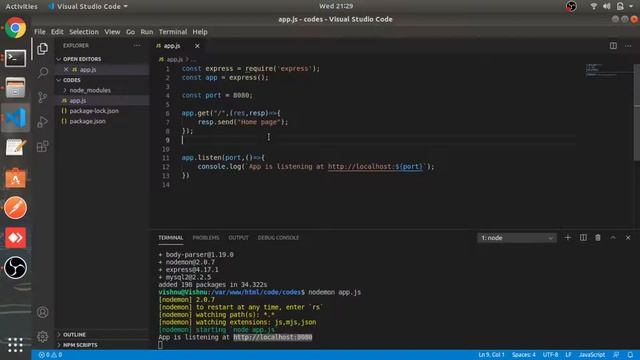
Task: Open the Go menu
Action: [x=130, y=32]
